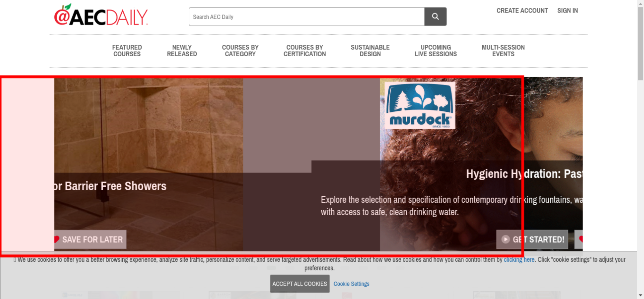
Task: Open Upcoming Live Sessions
Action: tap(436, 51)
